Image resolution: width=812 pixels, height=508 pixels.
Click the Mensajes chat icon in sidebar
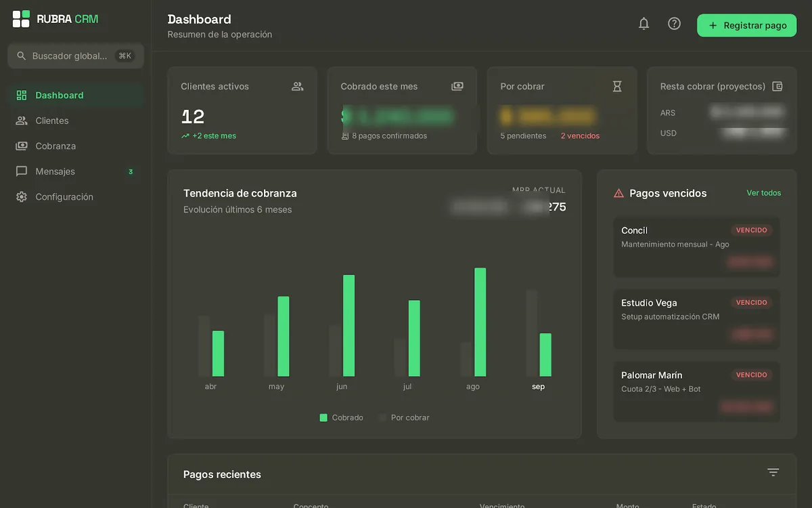pyautogui.click(x=22, y=171)
